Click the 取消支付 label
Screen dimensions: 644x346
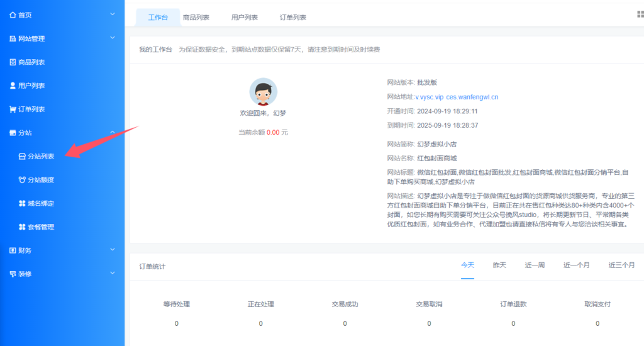[x=597, y=304]
